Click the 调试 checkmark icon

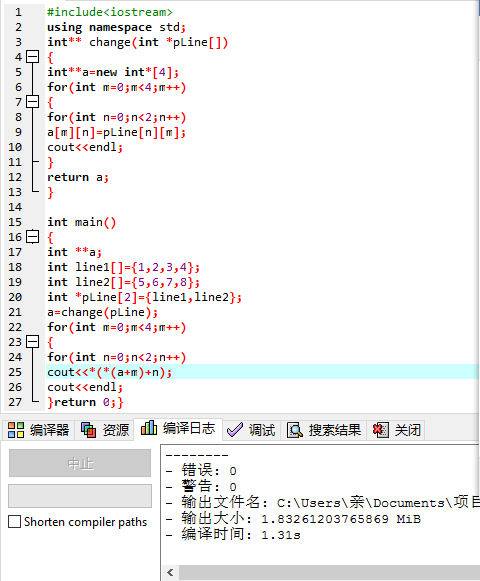(x=235, y=430)
